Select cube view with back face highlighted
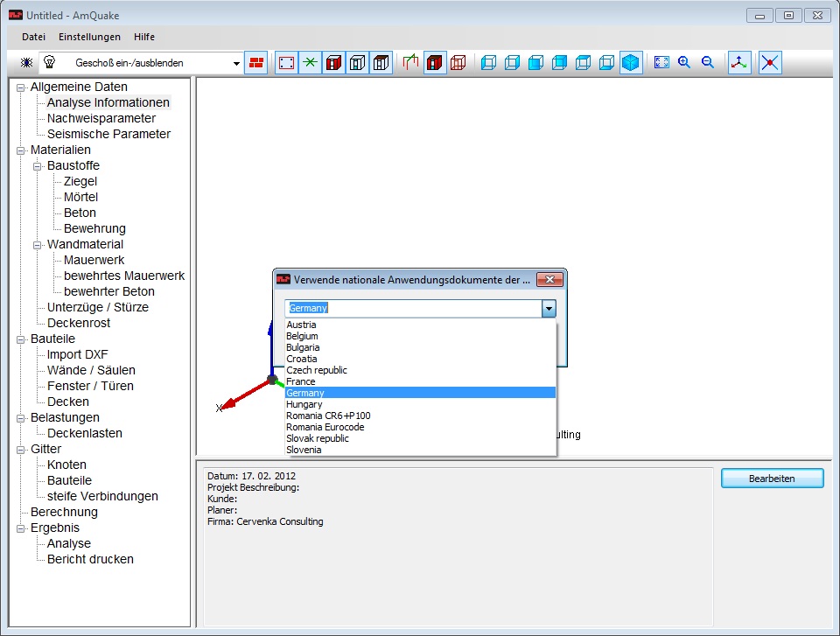Screen dimensions: 840x636 tap(559, 63)
